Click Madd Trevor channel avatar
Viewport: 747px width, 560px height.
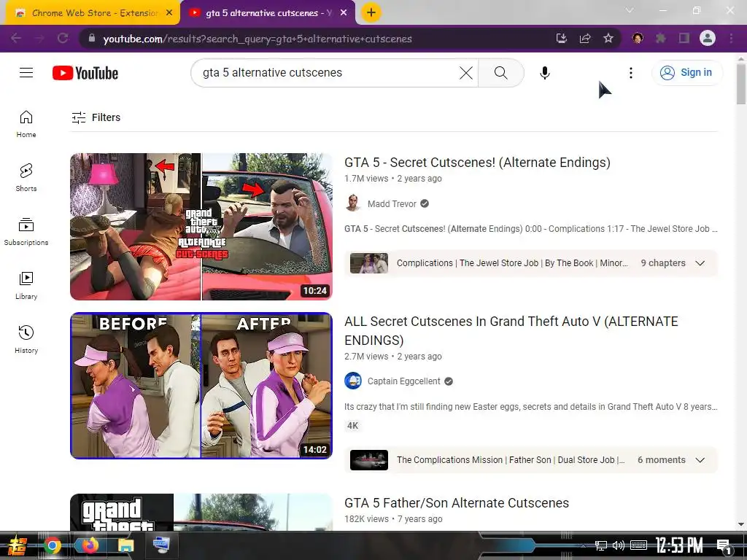353,203
